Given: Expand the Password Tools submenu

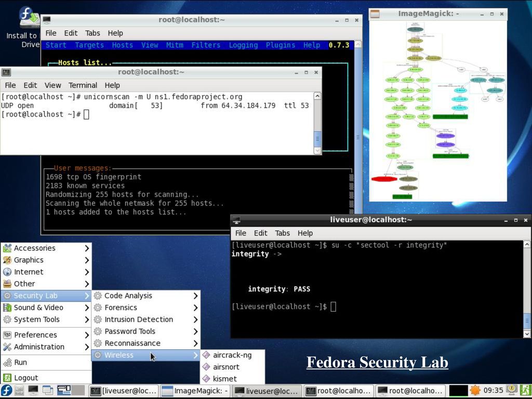Looking at the screenshot, I should [146, 331].
